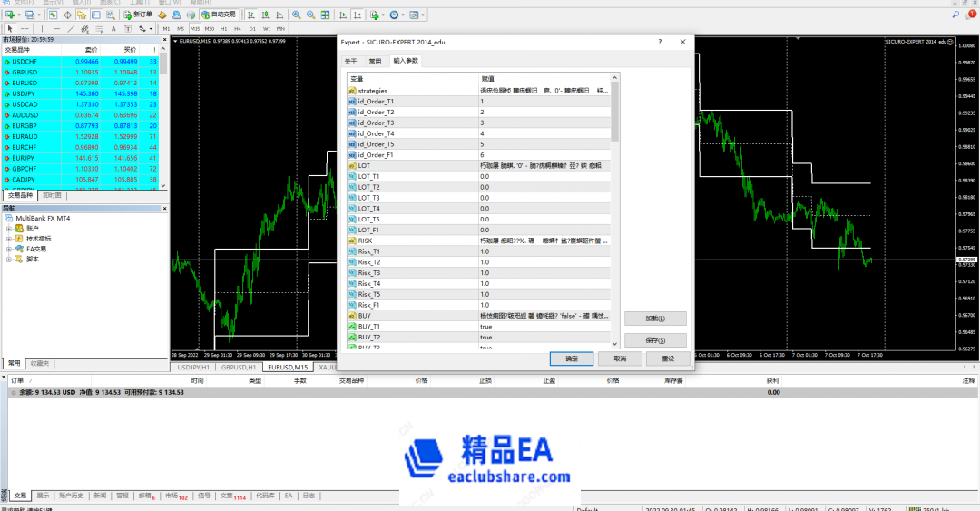Switch to the USDJPY,H1 chart tab

(x=192, y=368)
